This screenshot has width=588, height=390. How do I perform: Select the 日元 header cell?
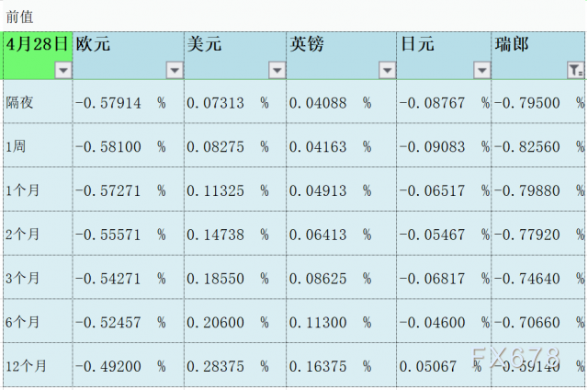pos(444,55)
